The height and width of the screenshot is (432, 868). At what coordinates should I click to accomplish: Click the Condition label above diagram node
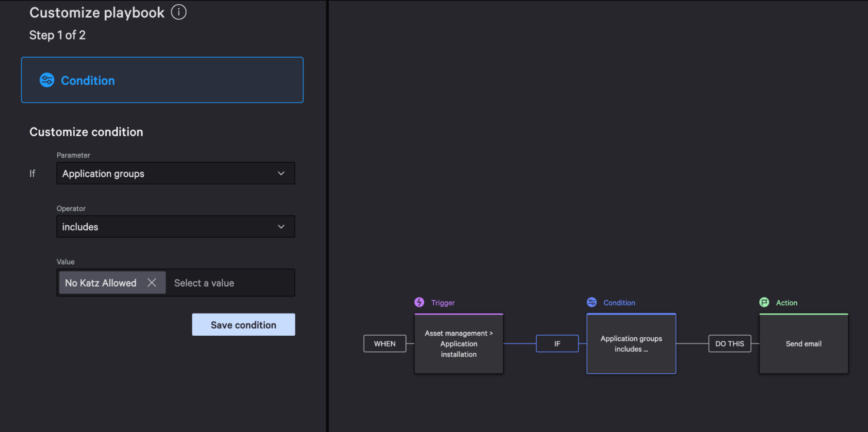tap(619, 303)
